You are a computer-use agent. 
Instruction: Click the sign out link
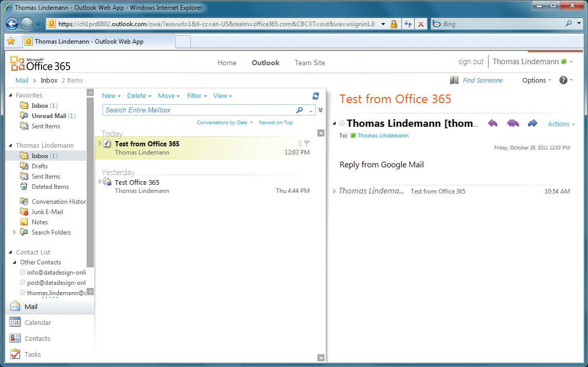click(x=470, y=61)
